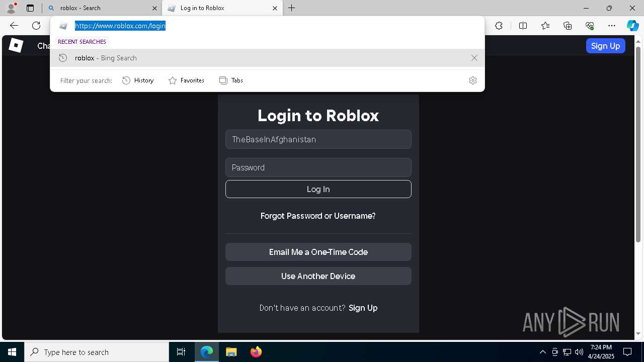Open File Explorer from the taskbar

coord(231,352)
